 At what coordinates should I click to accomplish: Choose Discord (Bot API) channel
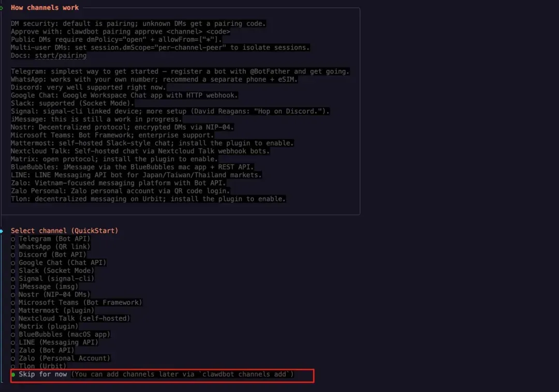[51, 254]
